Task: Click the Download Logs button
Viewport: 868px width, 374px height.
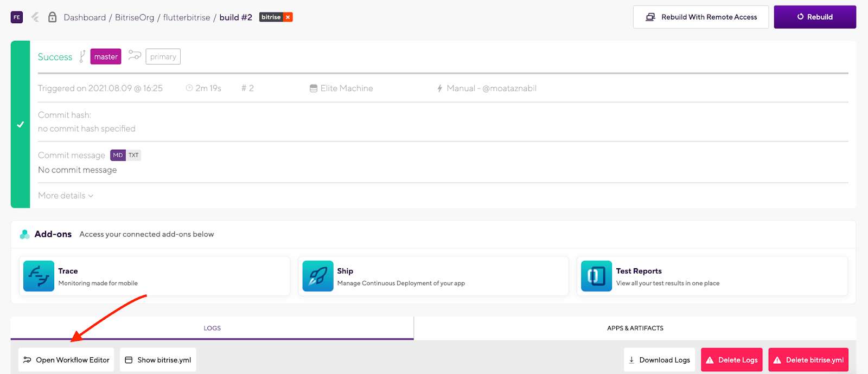Action: pyautogui.click(x=659, y=360)
